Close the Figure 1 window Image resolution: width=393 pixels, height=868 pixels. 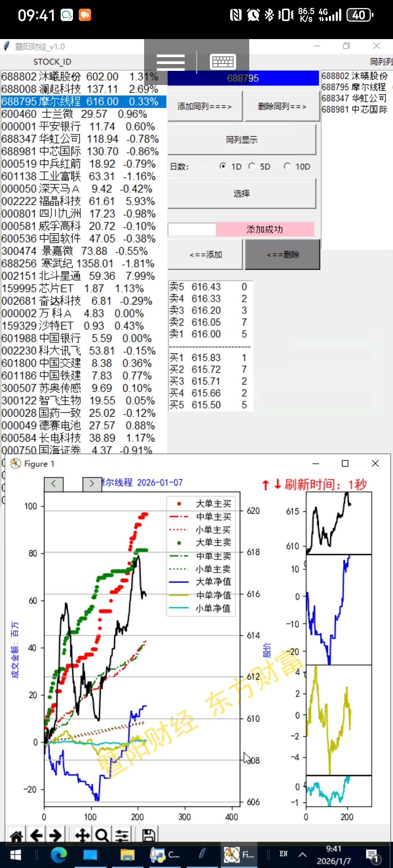click(375, 463)
